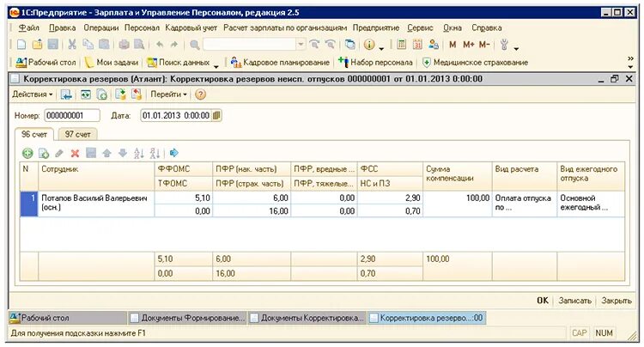Select the Потапов Василий Валерьевич cell

point(96,204)
